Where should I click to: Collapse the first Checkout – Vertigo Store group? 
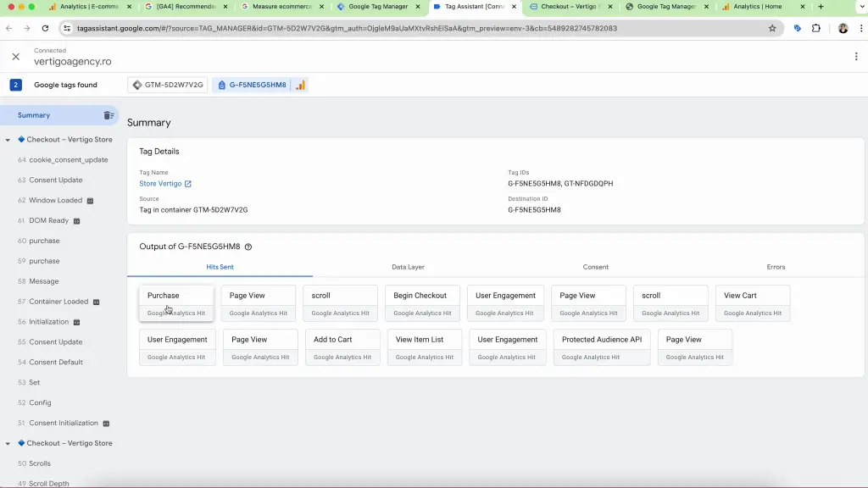point(8,140)
